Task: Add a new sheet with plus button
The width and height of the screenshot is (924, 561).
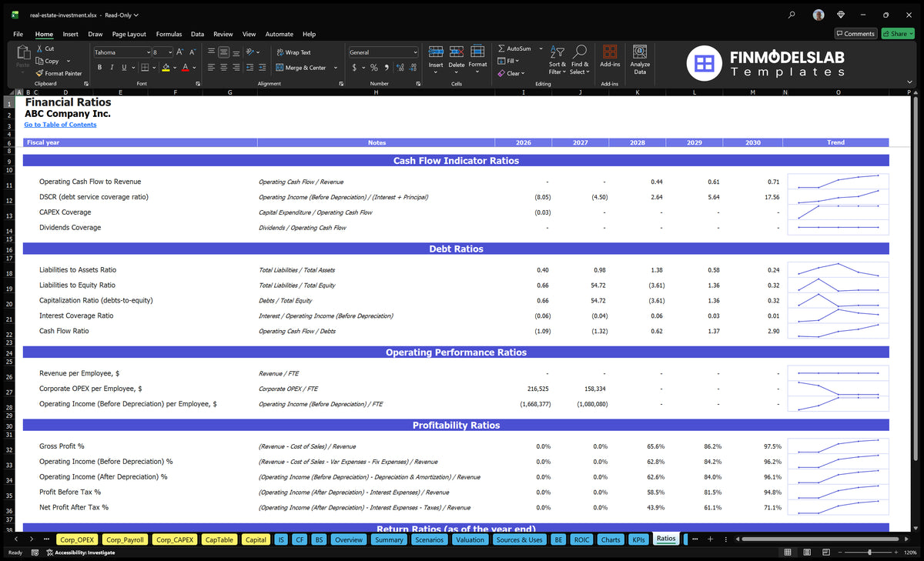Action: [711, 539]
